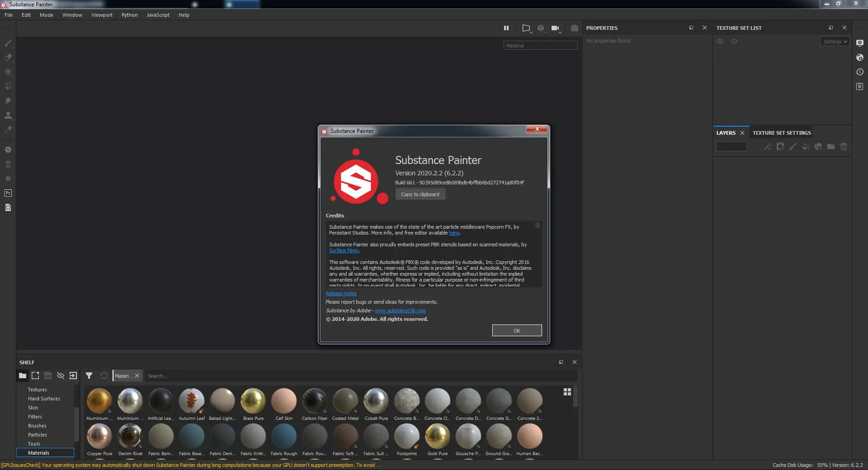The image size is (868, 470).
Task: Select the Clone stamp tool
Action: pos(8,115)
